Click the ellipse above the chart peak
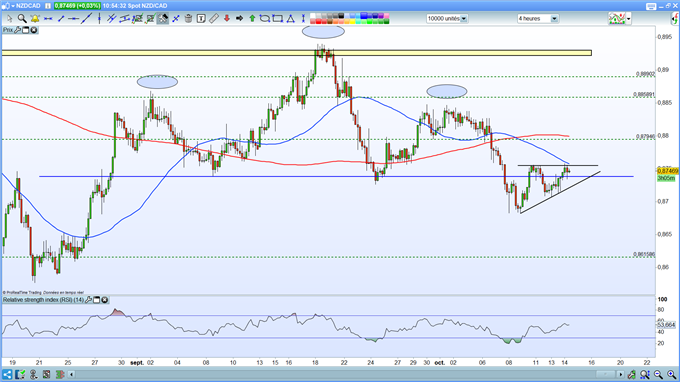This screenshot has height=382, width=680. coord(323,32)
